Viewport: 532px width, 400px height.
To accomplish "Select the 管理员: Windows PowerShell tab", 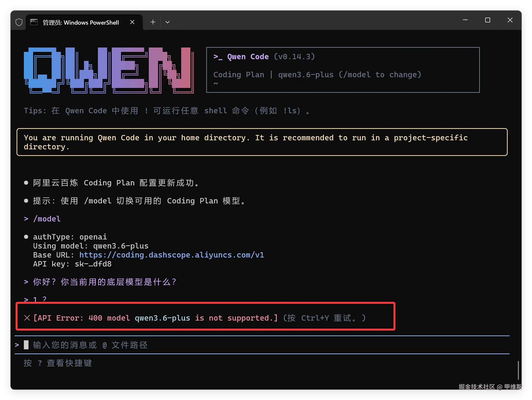I will click(81, 23).
